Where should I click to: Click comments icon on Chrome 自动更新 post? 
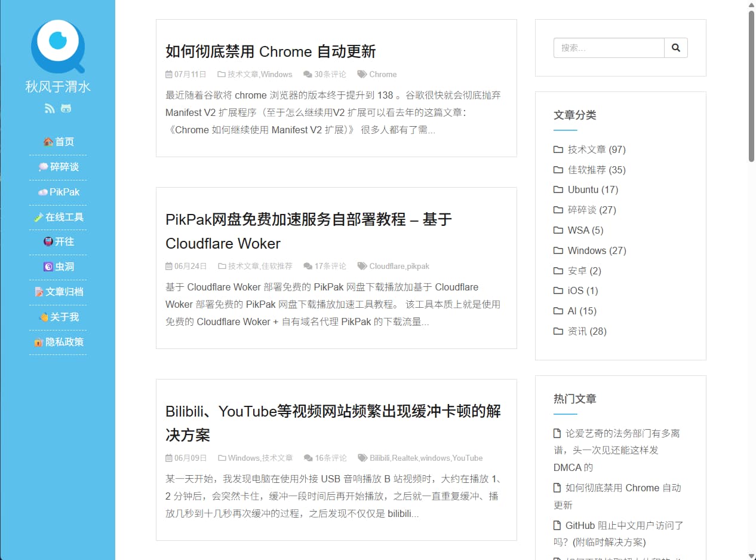click(x=308, y=75)
